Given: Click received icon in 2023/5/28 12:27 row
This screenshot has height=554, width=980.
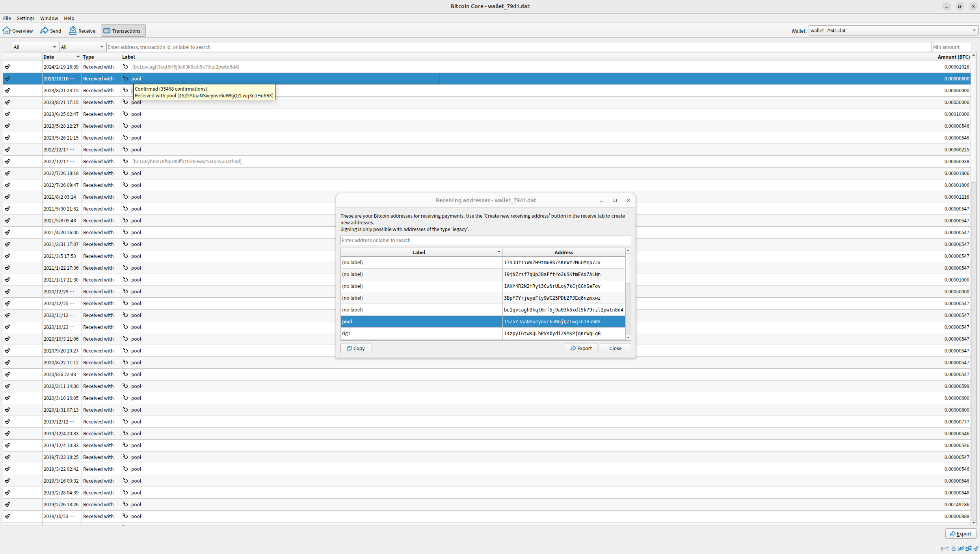Looking at the screenshot, I should pos(125,126).
